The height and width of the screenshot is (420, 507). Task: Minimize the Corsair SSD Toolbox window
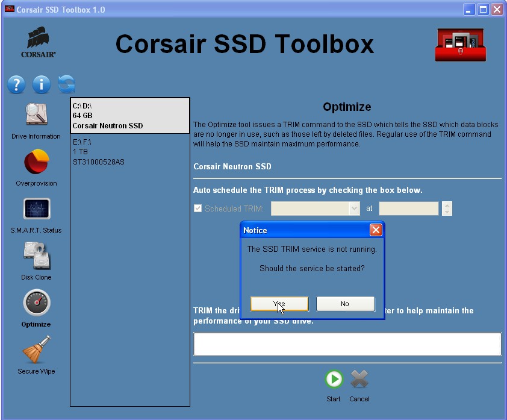469,10
